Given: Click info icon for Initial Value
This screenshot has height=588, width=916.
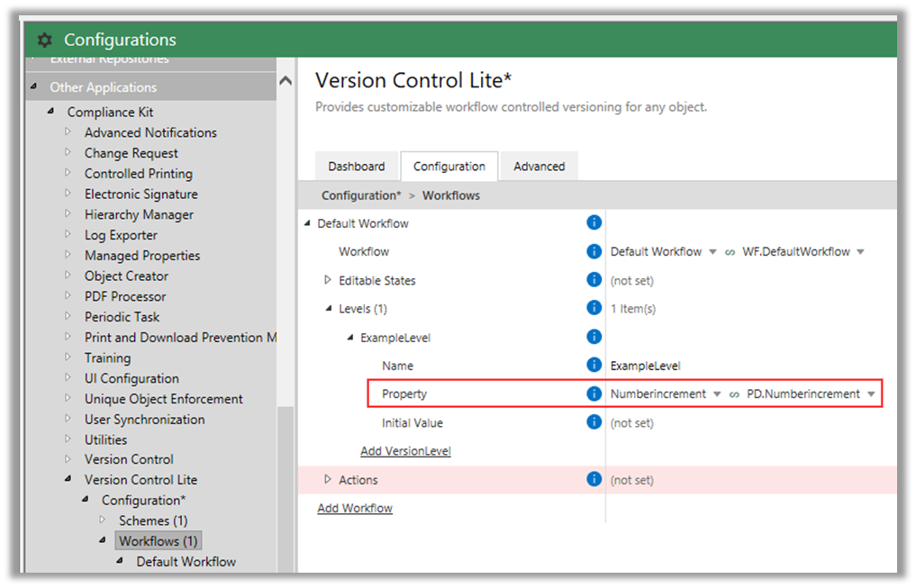Looking at the screenshot, I should click(x=594, y=421).
